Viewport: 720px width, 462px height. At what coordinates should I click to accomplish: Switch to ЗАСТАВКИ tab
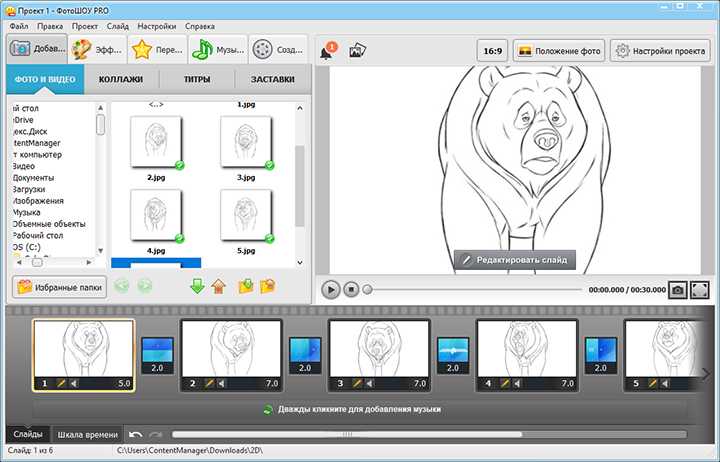pyautogui.click(x=272, y=79)
